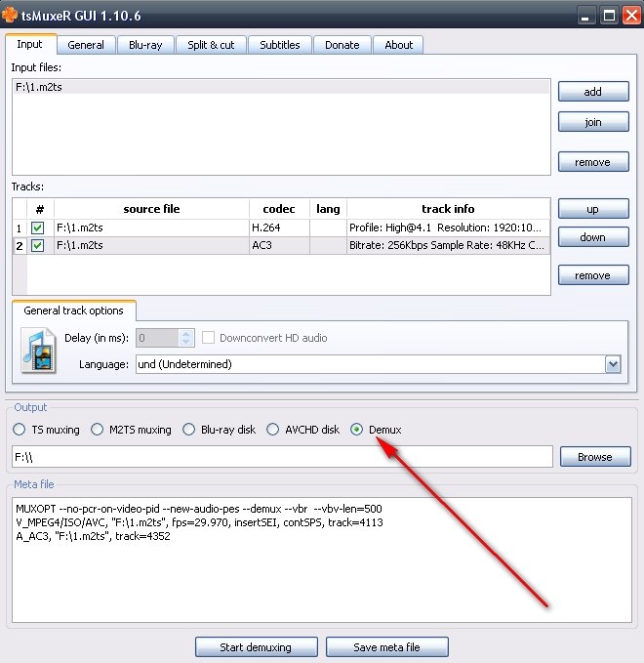Click the lang column header

pos(328,209)
